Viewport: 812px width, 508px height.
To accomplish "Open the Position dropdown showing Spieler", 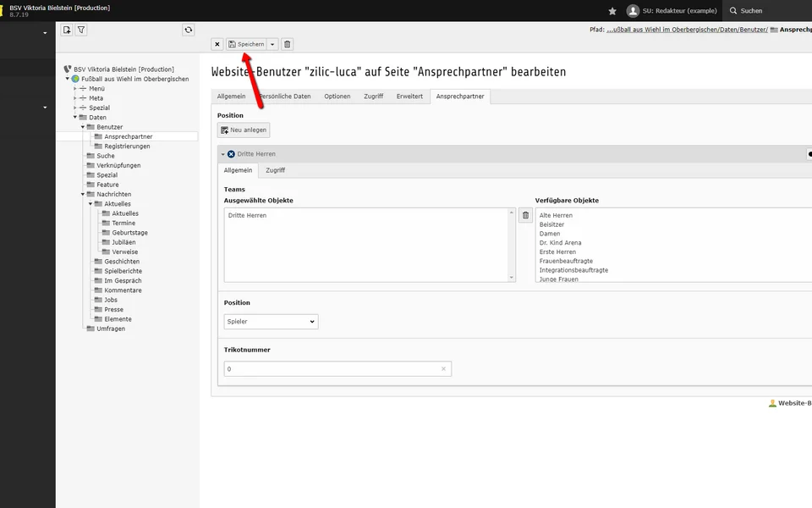I will [x=271, y=322].
